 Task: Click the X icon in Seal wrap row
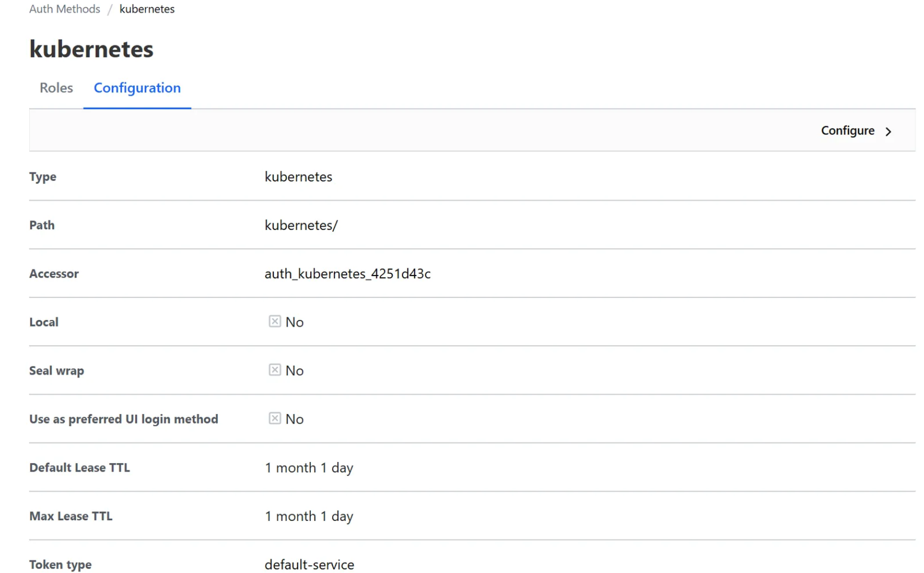[x=274, y=370]
